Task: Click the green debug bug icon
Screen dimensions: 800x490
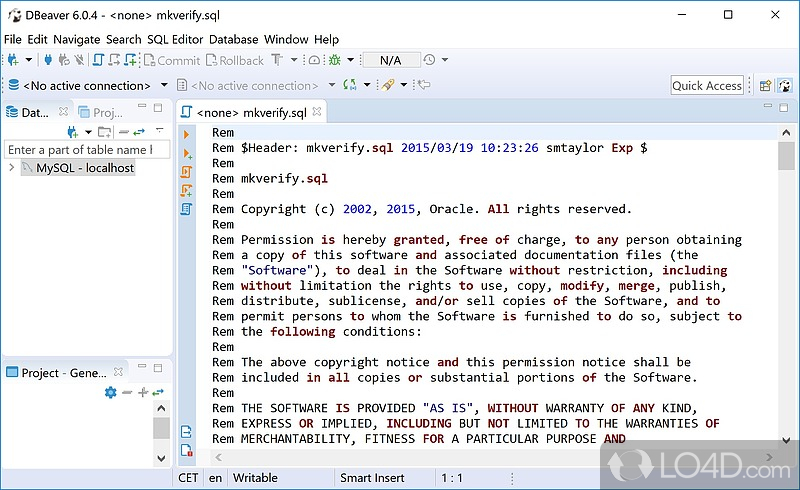Action: [335, 60]
